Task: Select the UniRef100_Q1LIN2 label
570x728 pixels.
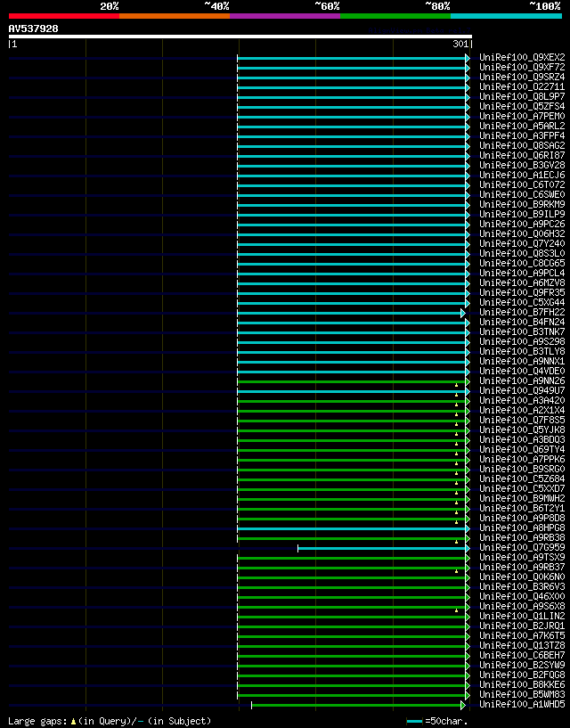Action: [x=522, y=616]
